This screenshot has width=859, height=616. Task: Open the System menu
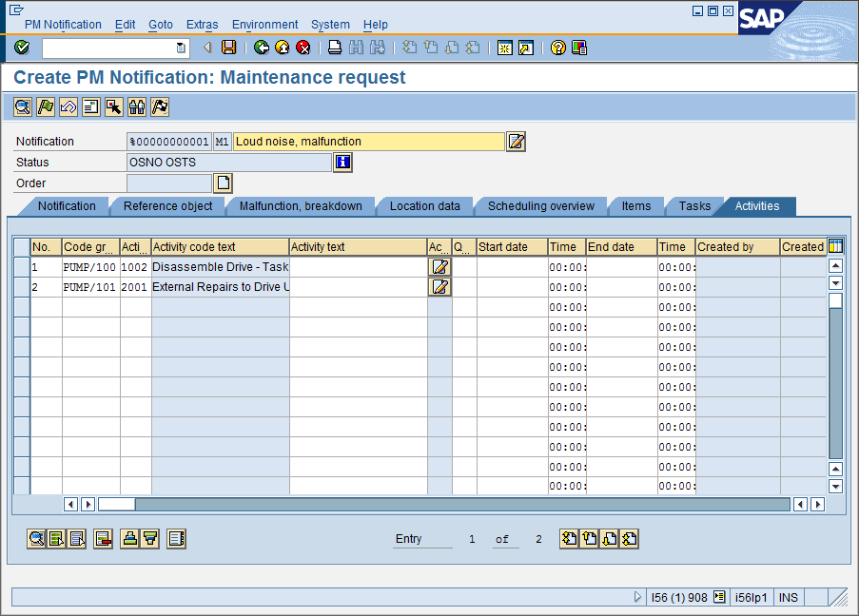click(x=330, y=25)
